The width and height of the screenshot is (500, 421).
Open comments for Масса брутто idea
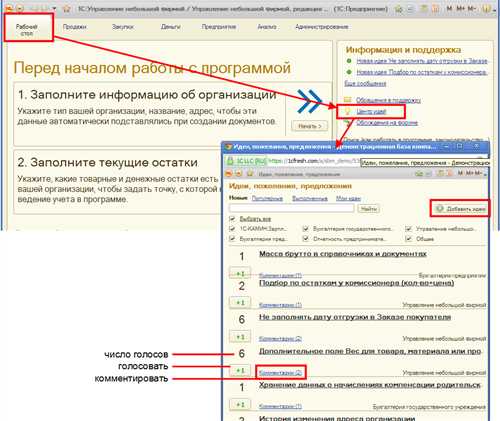tap(280, 275)
